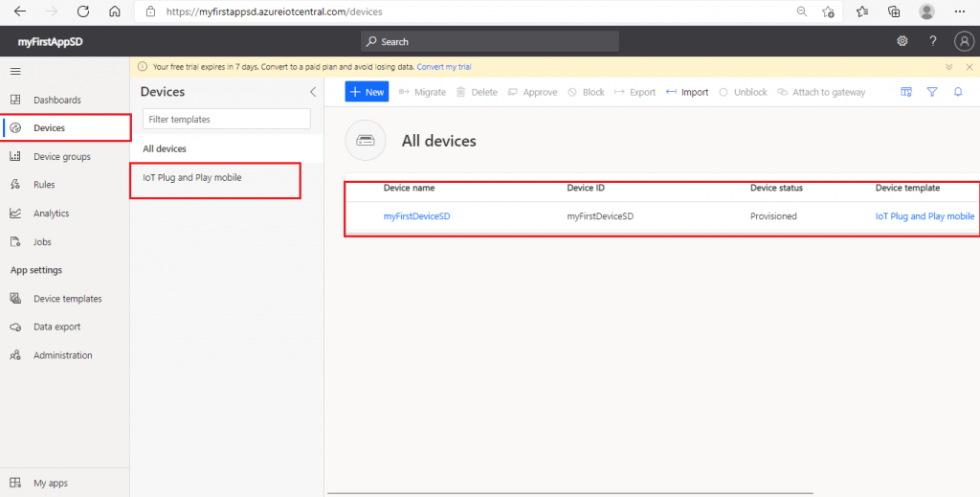Sort by the Device name column header

tap(409, 188)
